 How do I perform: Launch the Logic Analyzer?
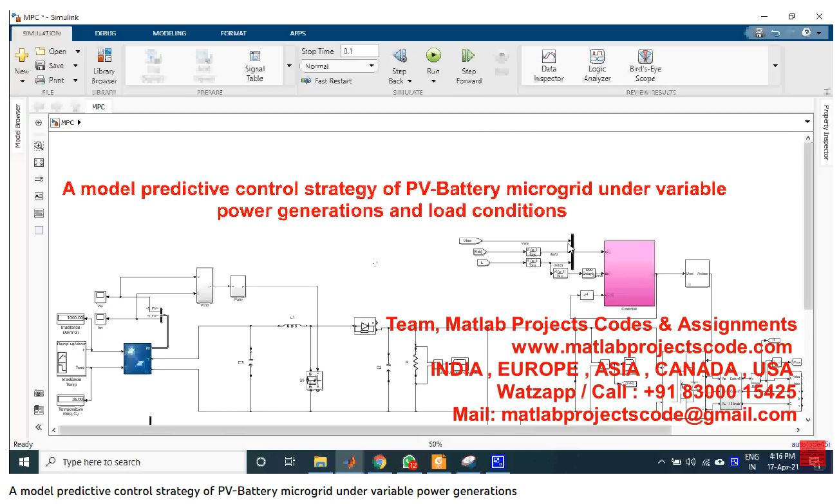pyautogui.click(x=597, y=65)
